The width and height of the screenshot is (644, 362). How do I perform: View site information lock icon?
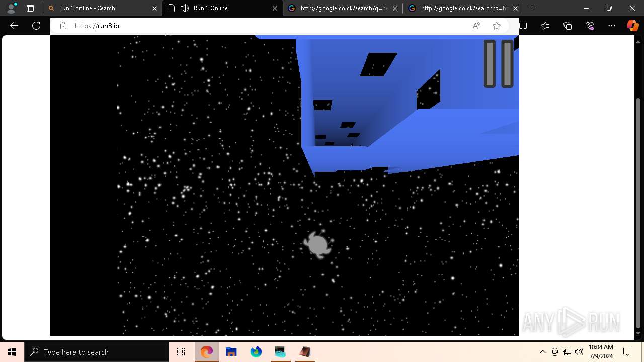pyautogui.click(x=63, y=26)
